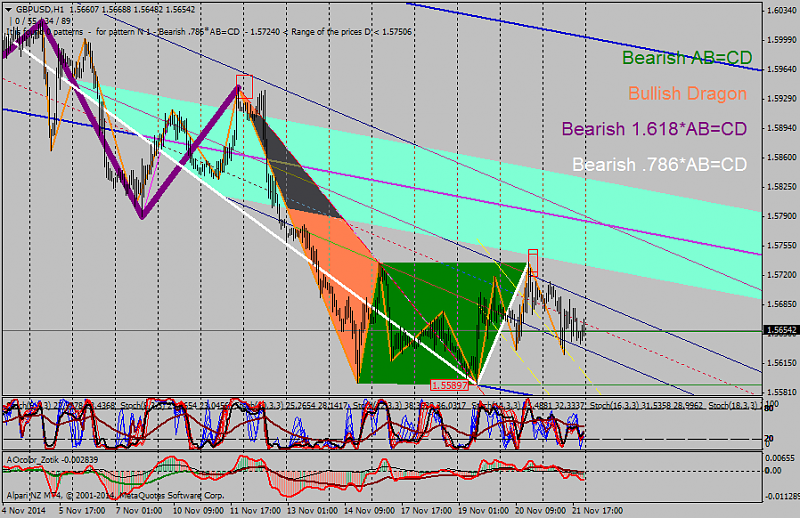Click the triangle arrow beside GBPUSD,H1 title
This screenshot has width=800, height=518.
7,8
